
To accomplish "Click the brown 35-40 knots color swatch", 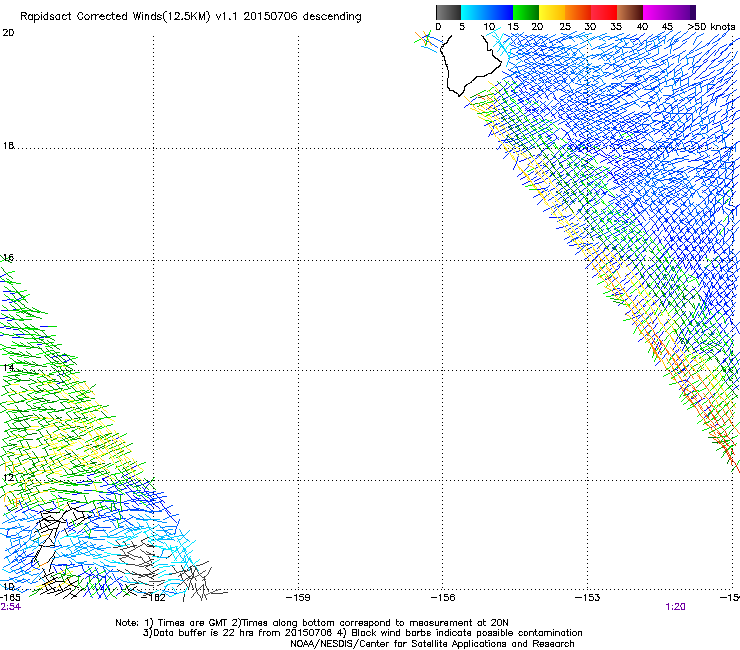I will pos(630,12).
